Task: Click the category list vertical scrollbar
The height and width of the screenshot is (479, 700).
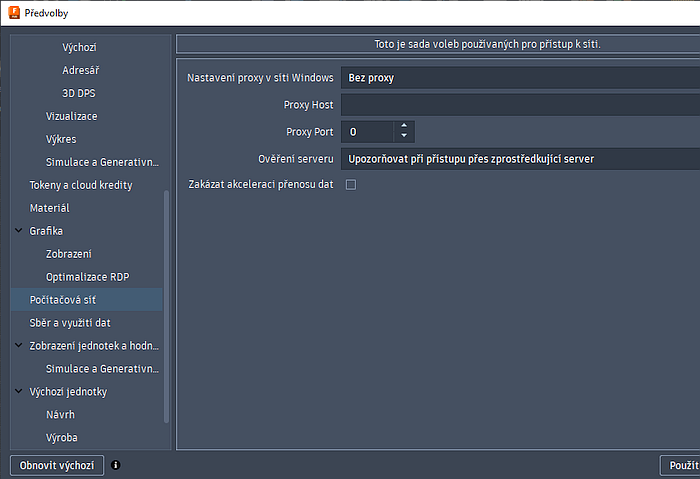Action: click(x=167, y=300)
